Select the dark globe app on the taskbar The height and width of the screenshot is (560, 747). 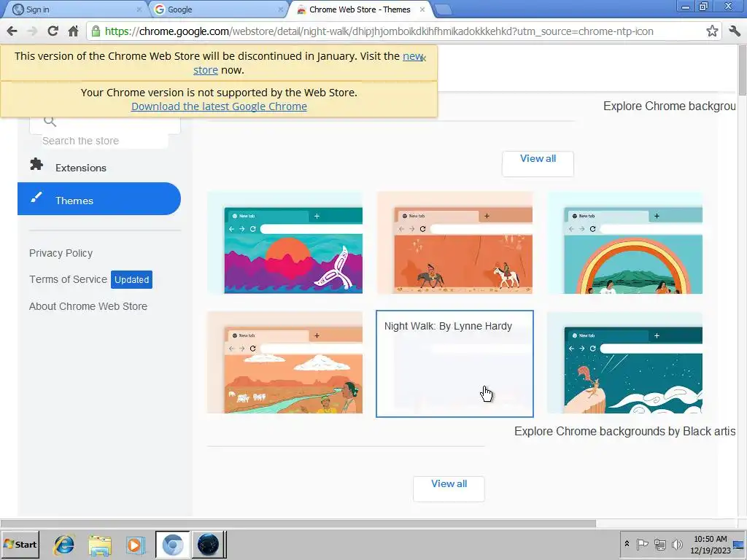208,544
